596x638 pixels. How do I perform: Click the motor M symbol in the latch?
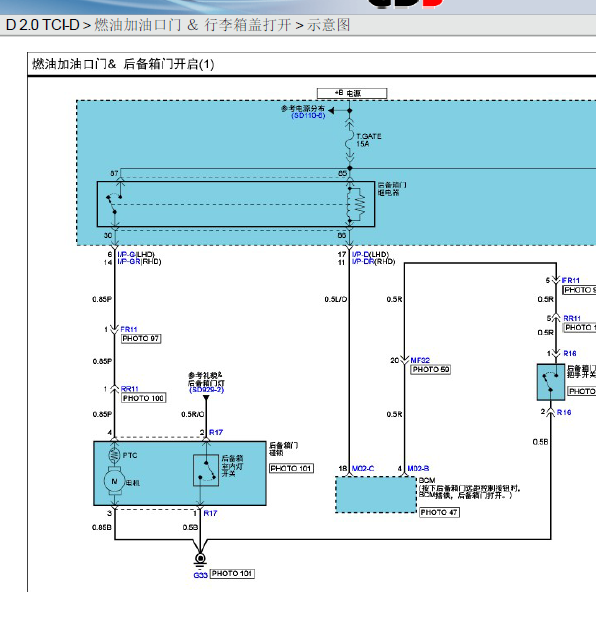coord(114,481)
